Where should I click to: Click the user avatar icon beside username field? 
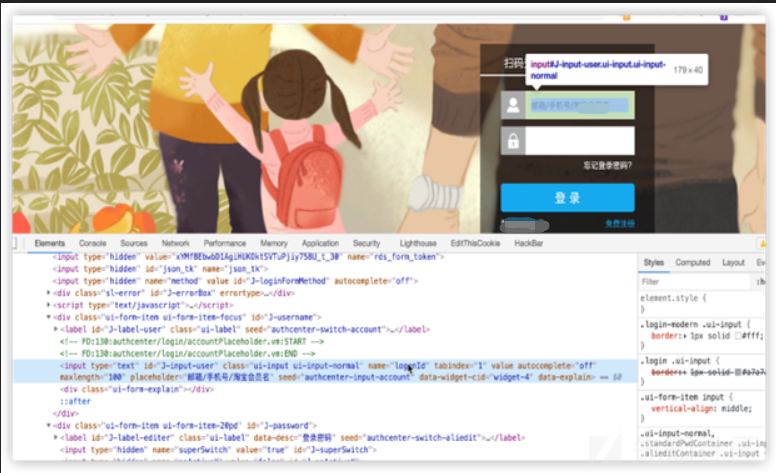point(513,105)
